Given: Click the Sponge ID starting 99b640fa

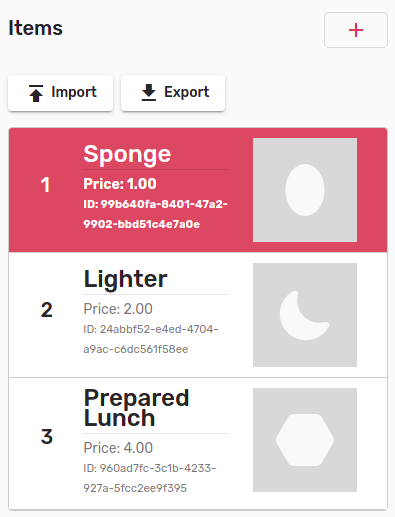Looking at the screenshot, I should click(155, 214).
